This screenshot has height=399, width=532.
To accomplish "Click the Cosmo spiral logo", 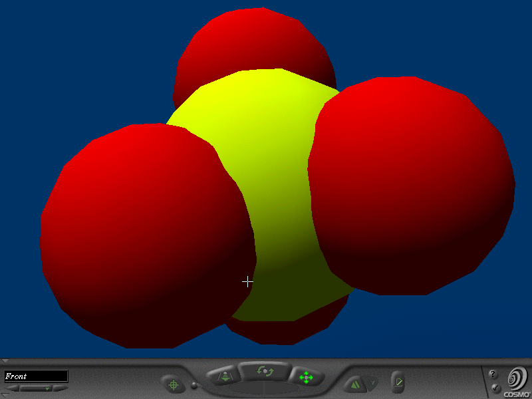I will 516,378.
